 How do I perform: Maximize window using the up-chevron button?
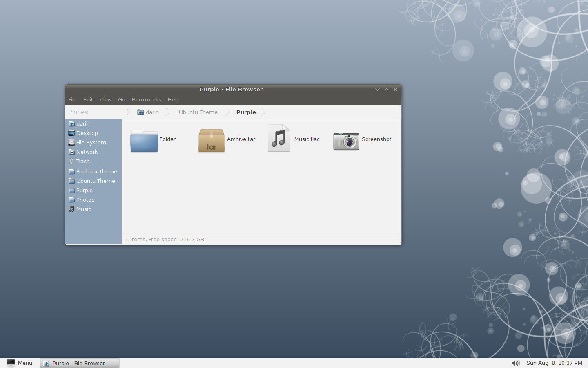click(x=386, y=89)
